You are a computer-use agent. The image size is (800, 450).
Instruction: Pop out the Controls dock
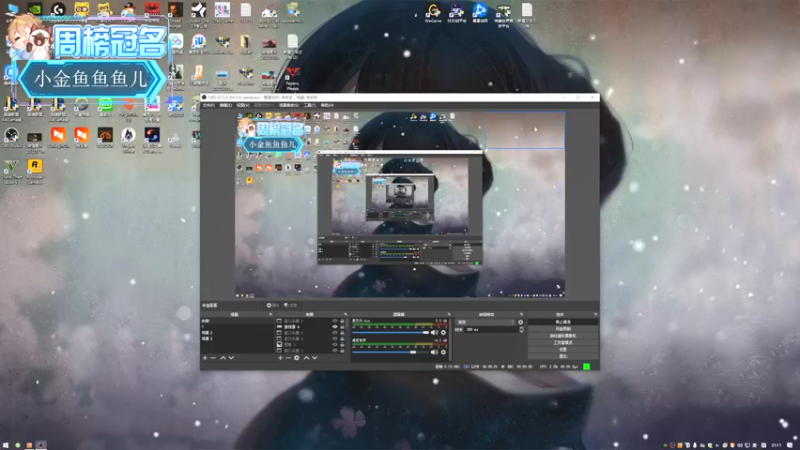pyautogui.click(x=595, y=314)
